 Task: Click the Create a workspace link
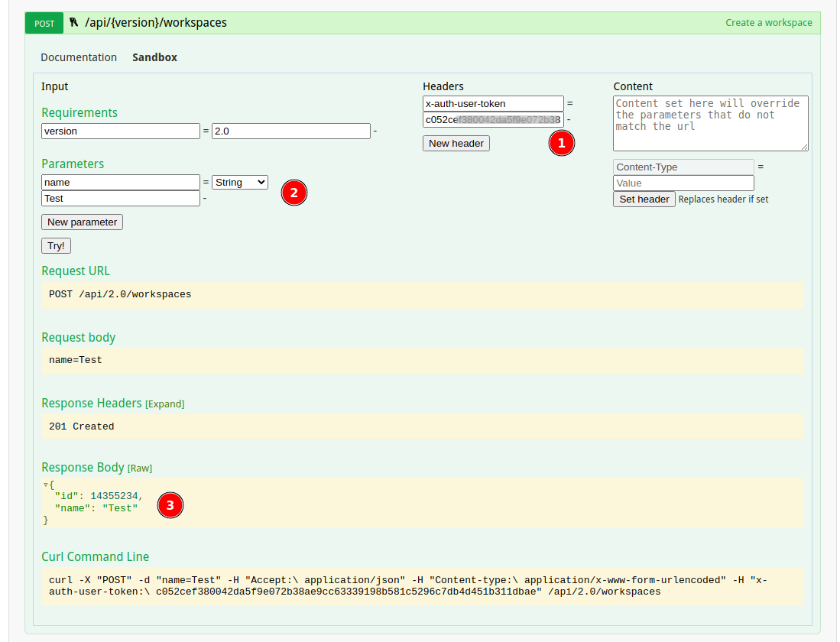click(x=769, y=22)
